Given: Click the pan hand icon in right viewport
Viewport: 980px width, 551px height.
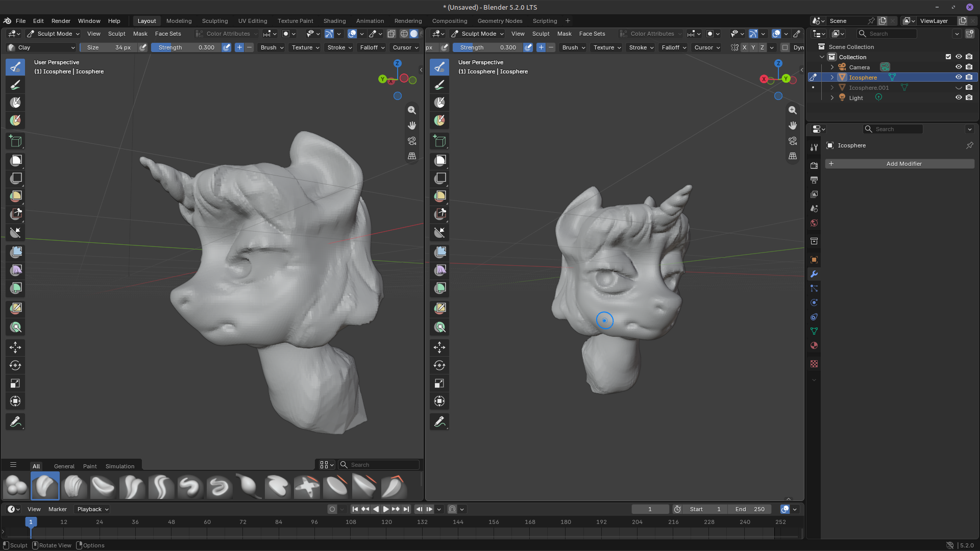Looking at the screenshot, I should pos(793,126).
